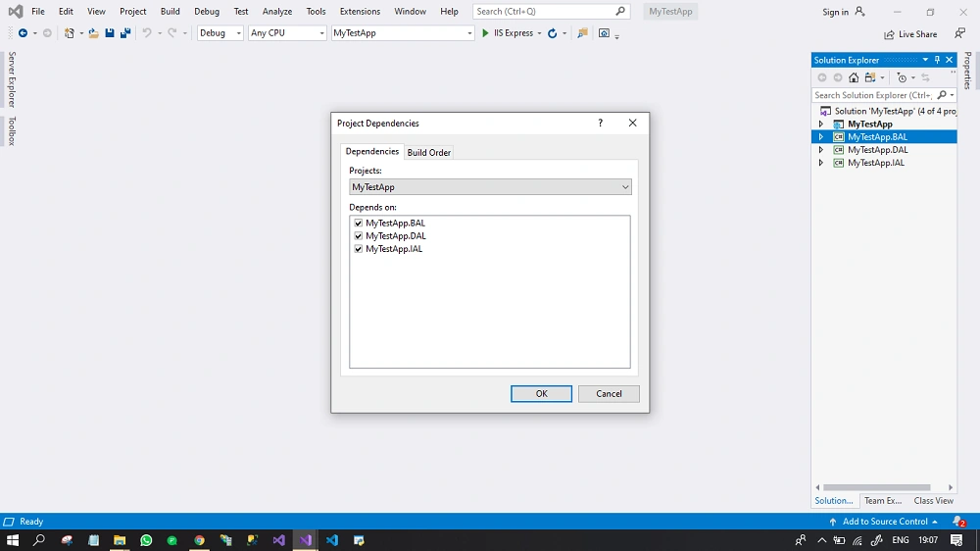Screen dimensions: 980x551
Task: Click the Open File toolbar icon
Action: click(x=93, y=33)
